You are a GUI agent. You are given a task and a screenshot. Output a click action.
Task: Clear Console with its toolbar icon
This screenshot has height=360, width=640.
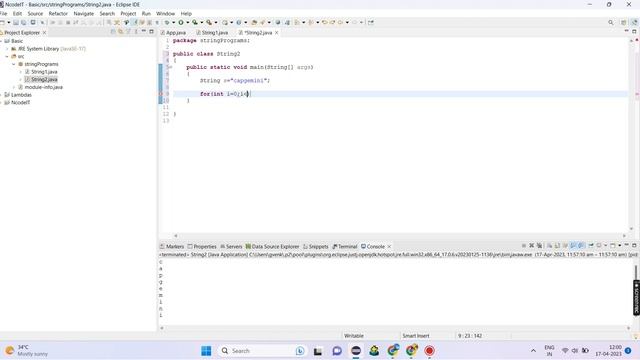549,246
